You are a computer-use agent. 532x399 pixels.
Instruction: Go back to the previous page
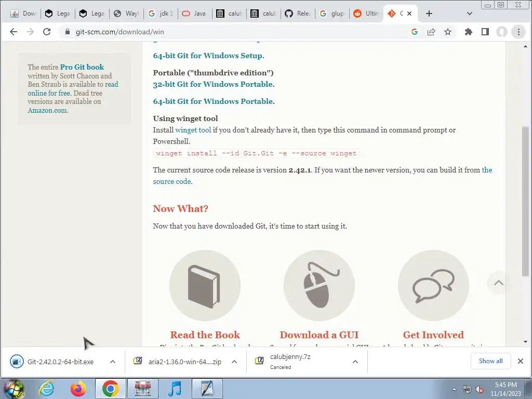(x=13, y=32)
